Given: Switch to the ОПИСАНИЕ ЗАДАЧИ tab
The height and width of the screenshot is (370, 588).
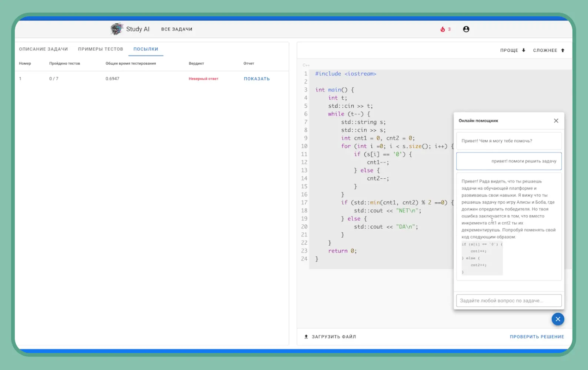Looking at the screenshot, I should 43,49.
